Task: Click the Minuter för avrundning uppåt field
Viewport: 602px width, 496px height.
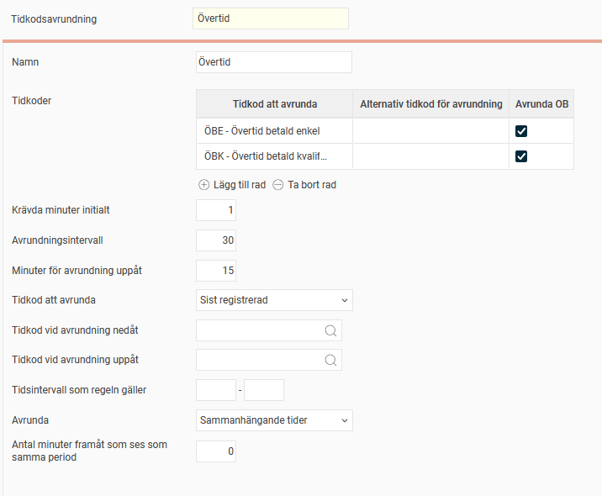Action: click(216, 270)
